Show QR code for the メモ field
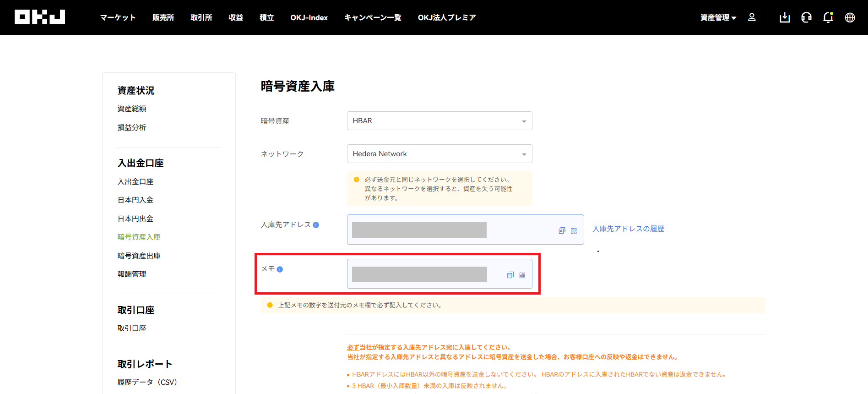868x394 pixels. pyautogui.click(x=522, y=275)
